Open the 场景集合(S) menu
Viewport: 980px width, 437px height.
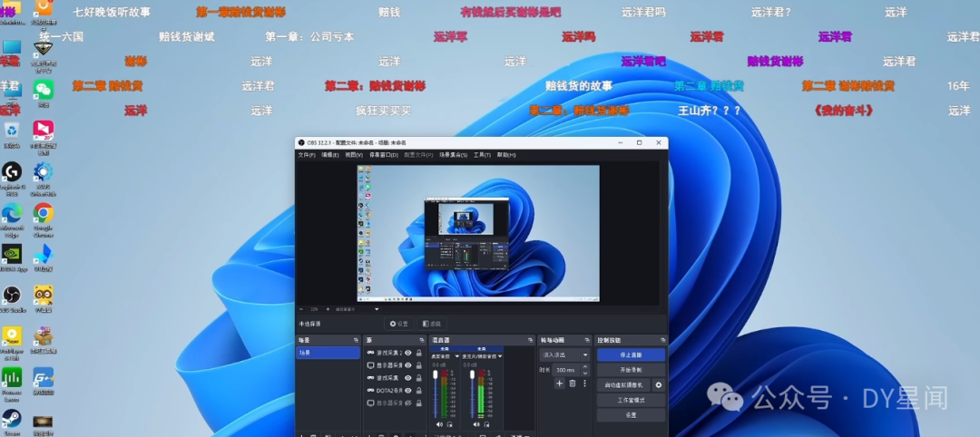pyautogui.click(x=453, y=155)
